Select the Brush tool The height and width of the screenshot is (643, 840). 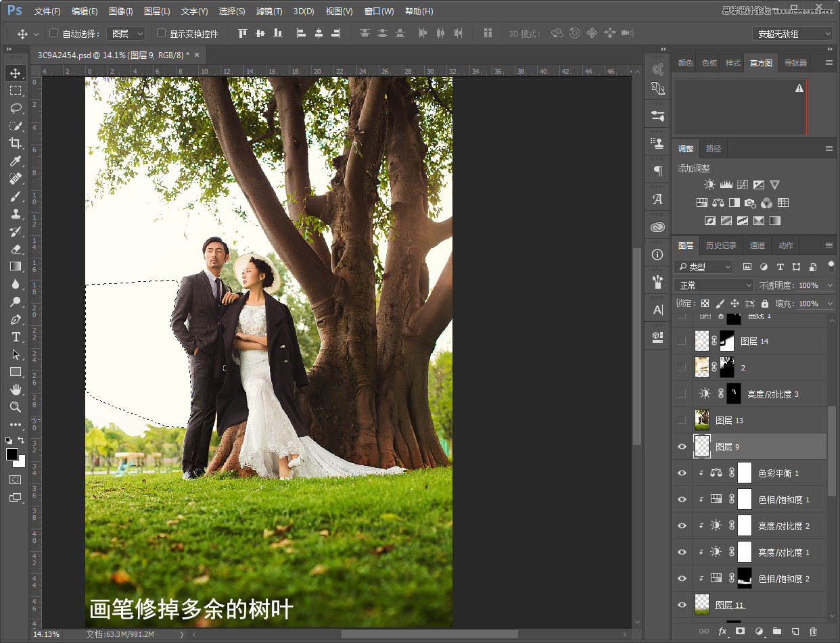click(15, 196)
